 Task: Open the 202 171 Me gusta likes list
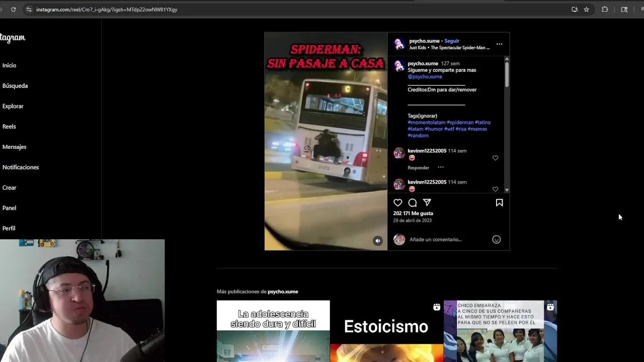(413, 213)
